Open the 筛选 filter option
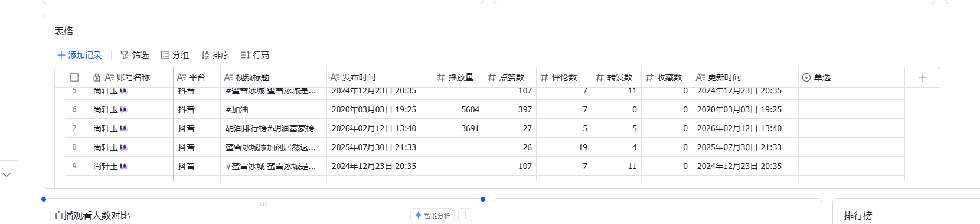 [135, 55]
